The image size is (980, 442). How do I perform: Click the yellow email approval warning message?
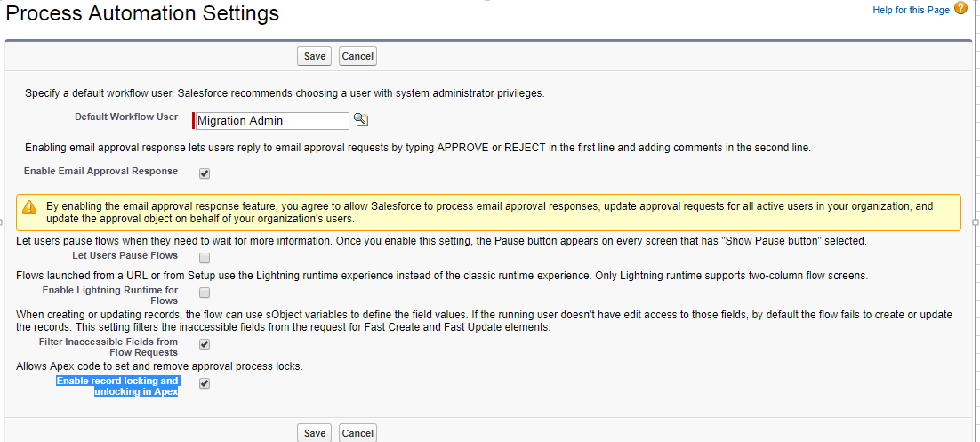489,213
